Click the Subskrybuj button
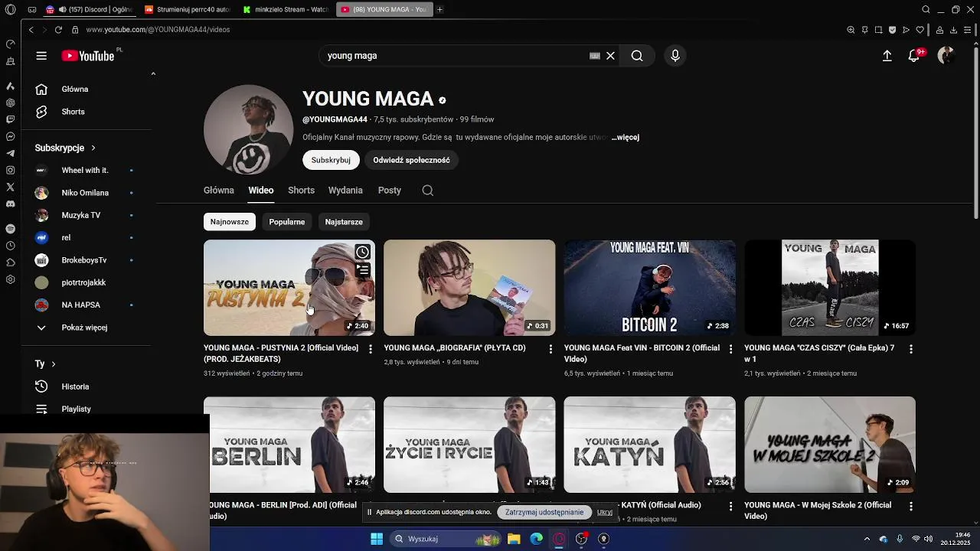980x551 pixels. point(331,160)
